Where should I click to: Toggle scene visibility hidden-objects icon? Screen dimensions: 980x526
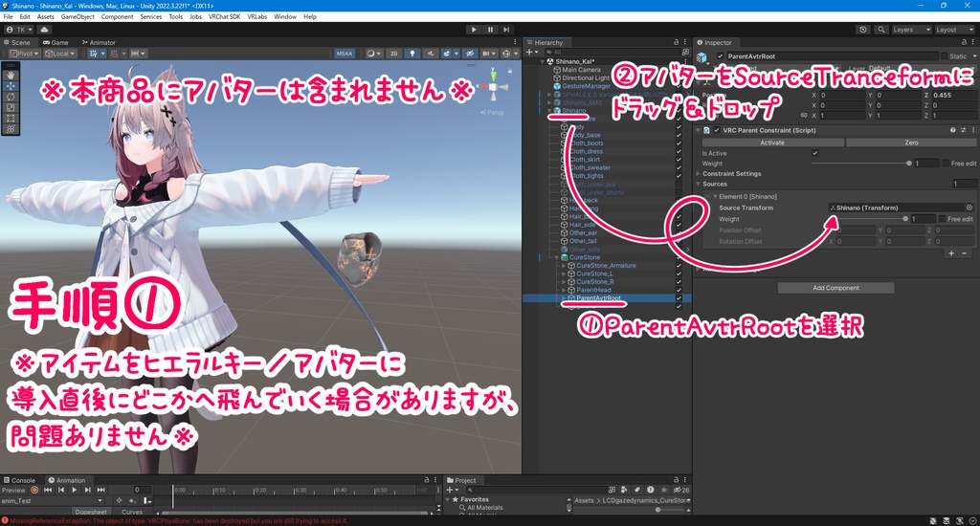(x=471, y=54)
